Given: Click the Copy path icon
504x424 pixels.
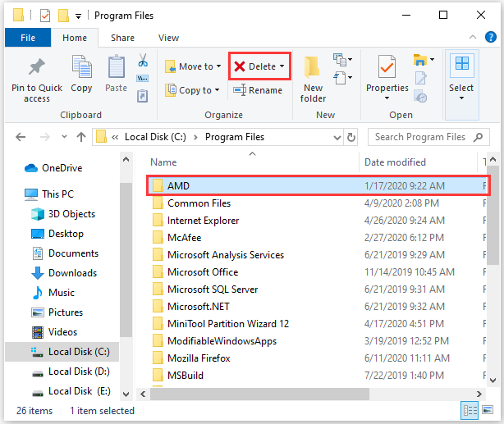Looking at the screenshot, I should coord(142,79).
